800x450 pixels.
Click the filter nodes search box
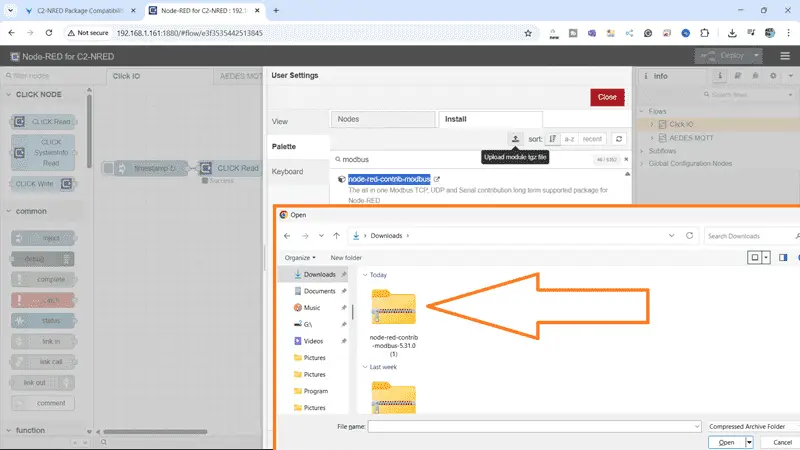pos(46,76)
